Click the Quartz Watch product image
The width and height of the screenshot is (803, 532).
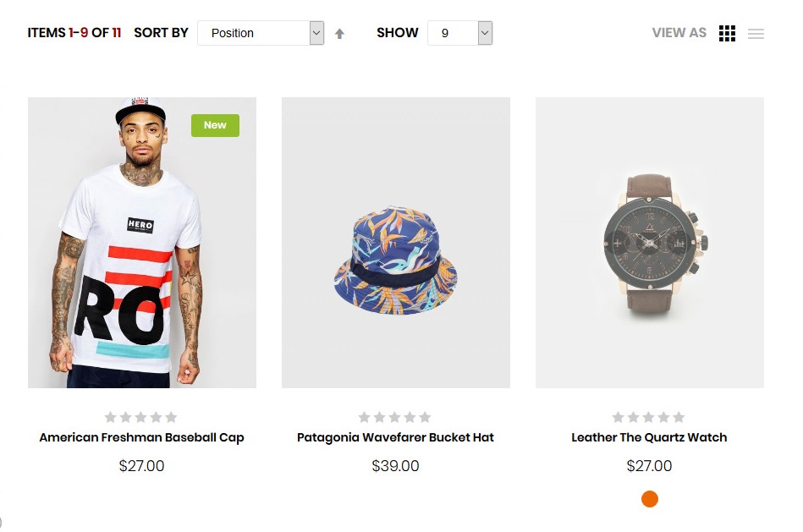(x=649, y=243)
